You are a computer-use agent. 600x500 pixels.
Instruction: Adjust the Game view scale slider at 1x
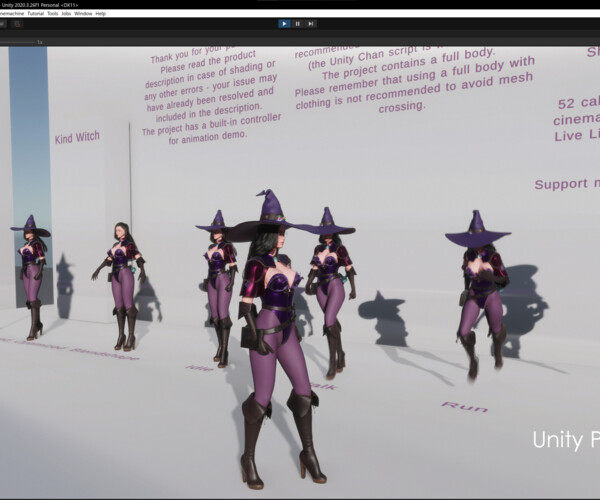tap(17, 42)
